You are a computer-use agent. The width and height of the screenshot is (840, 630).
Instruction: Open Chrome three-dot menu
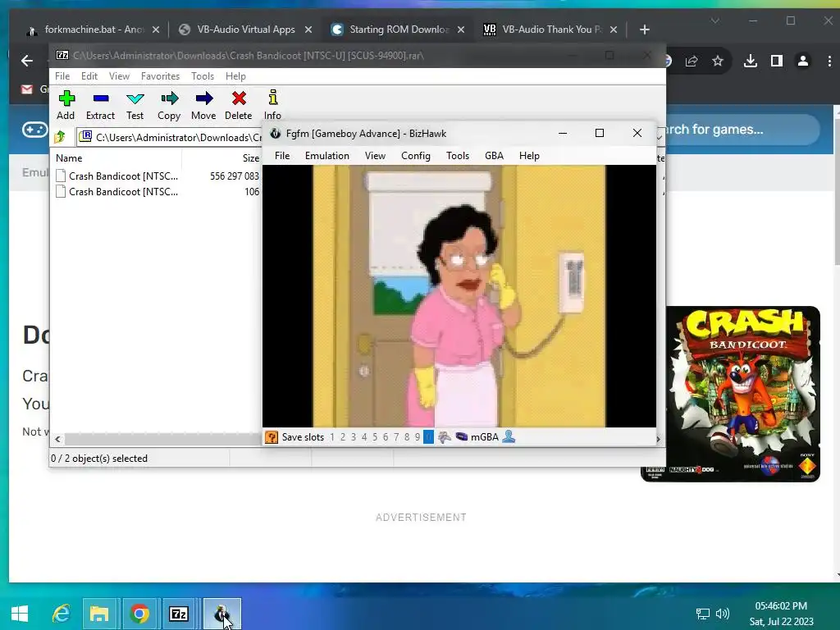click(x=829, y=61)
